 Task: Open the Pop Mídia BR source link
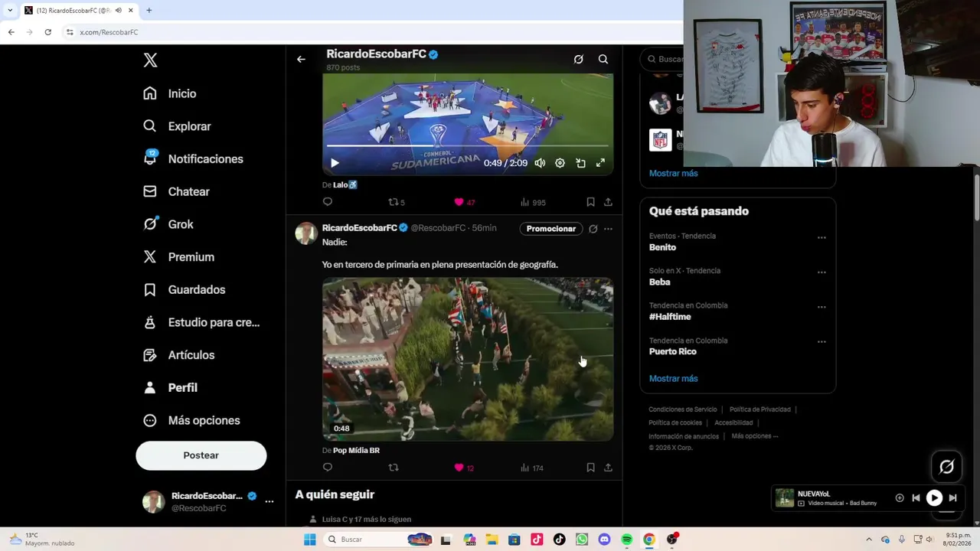click(356, 451)
